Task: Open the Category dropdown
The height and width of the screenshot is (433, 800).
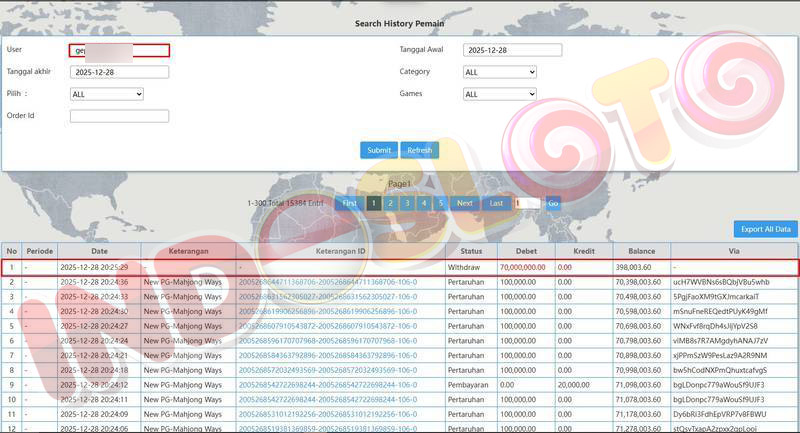Action: coord(500,72)
